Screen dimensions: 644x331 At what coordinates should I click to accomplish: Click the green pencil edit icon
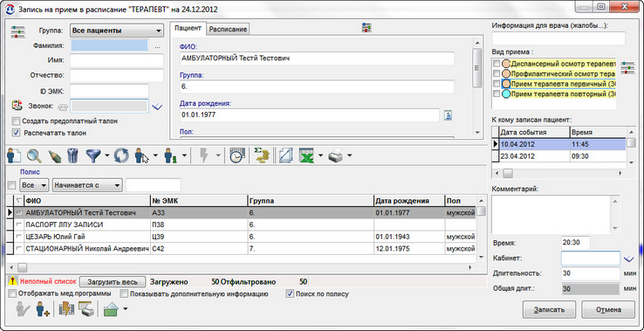pos(54,156)
